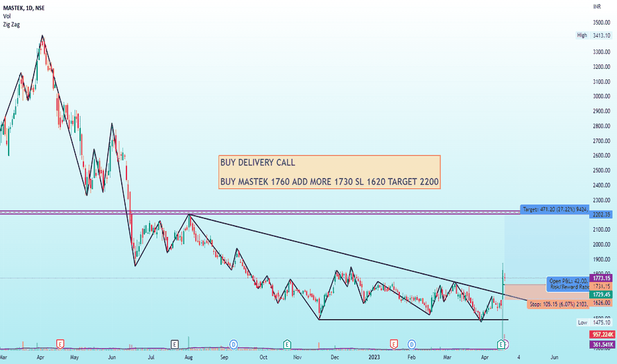Click the Jul label on time axis

tap(151, 357)
